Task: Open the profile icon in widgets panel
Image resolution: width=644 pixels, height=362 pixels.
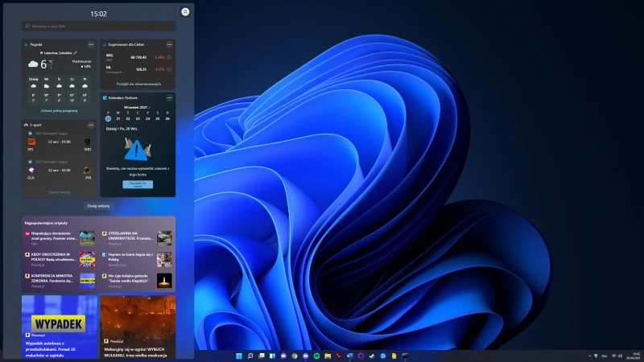Action: click(185, 12)
